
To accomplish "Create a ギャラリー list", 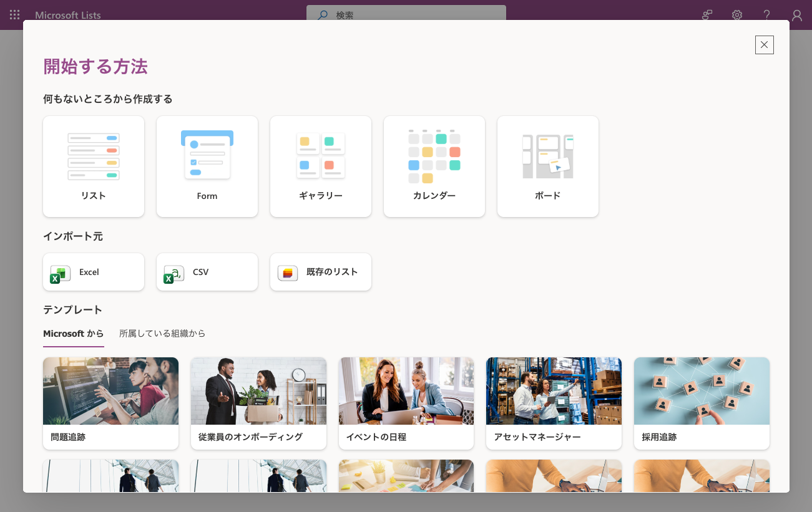I will pyautogui.click(x=321, y=167).
